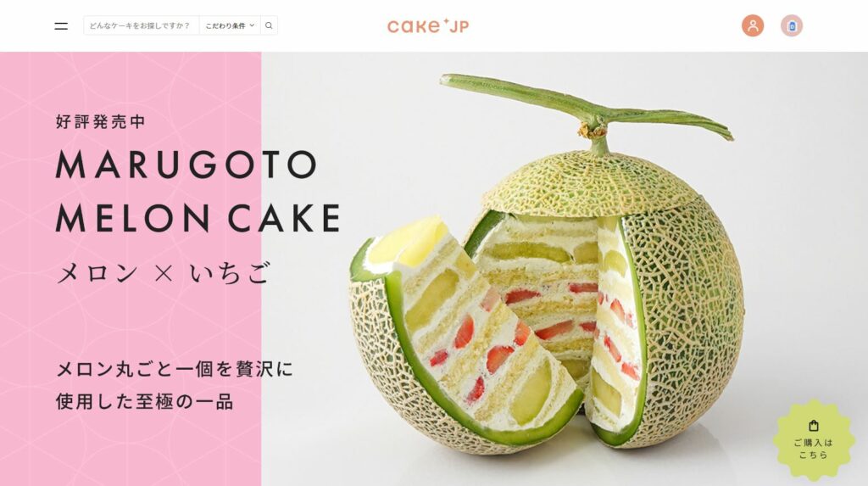This screenshot has width=868, height=486.
Task: Click the ご購入はこちら purchase button
Action: (813, 440)
